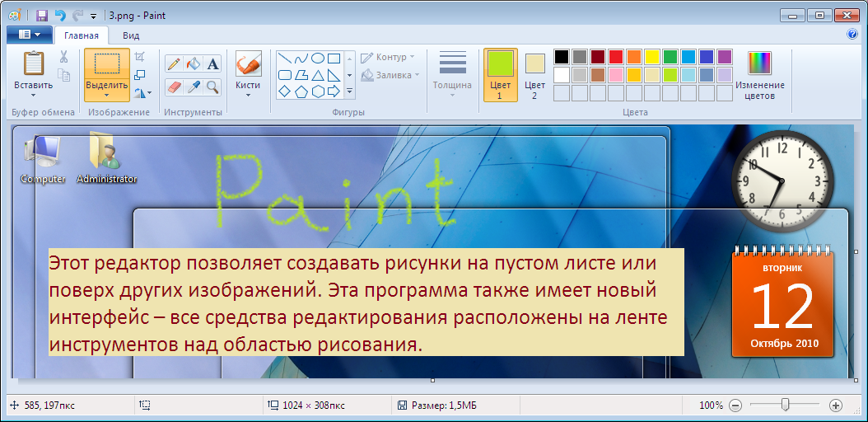Choose the Hexagon shape
This screenshot has width=868, height=422.
click(318, 91)
